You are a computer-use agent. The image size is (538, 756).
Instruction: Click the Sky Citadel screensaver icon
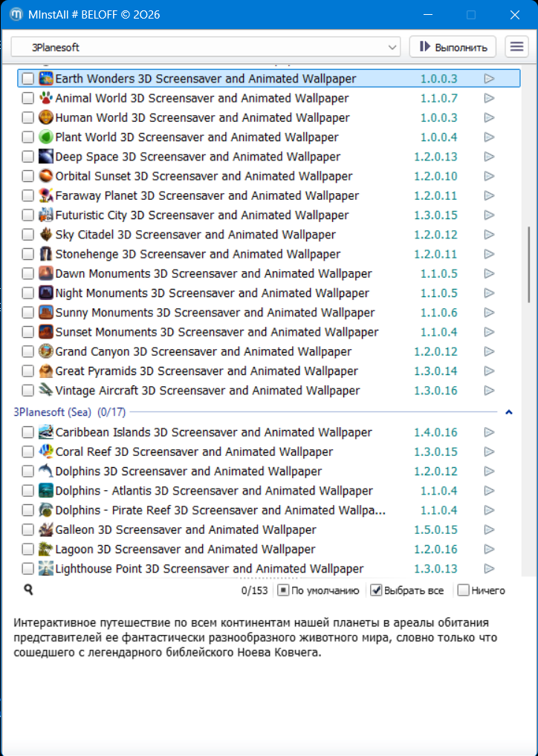coord(46,235)
